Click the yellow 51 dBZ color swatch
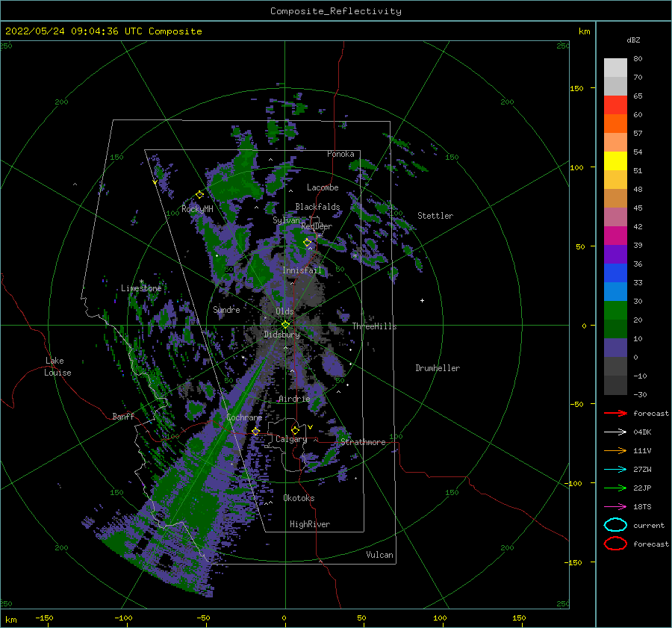Viewport: 672px width, 628px height. 615,161
